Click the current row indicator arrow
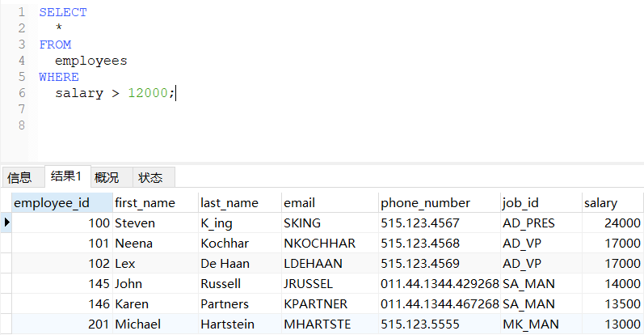Image resolution: width=644 pixels, height=335 pixels. point(7,223)
